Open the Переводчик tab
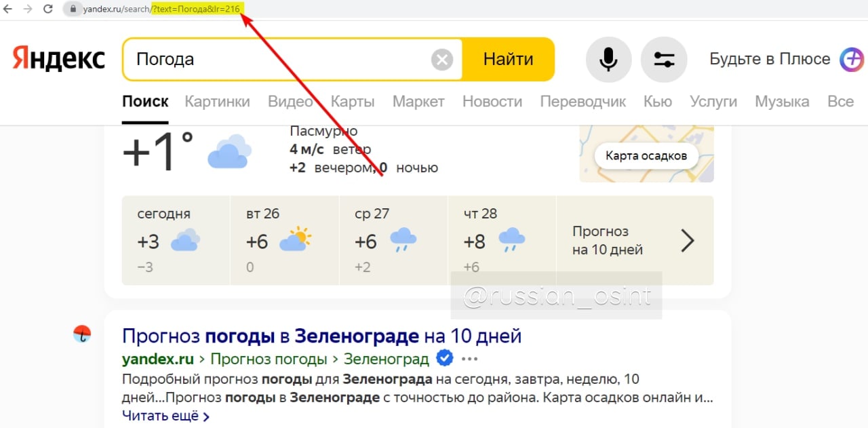 583,102
